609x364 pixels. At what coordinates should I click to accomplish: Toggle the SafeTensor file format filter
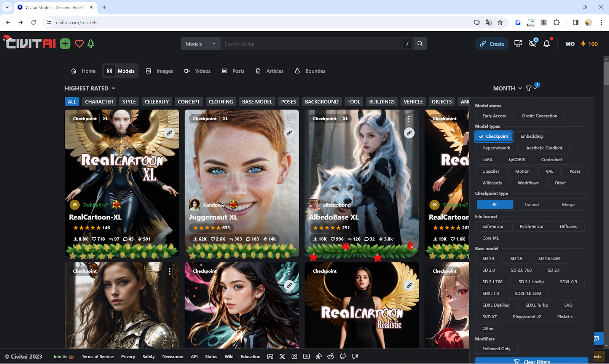click(493, 227)
